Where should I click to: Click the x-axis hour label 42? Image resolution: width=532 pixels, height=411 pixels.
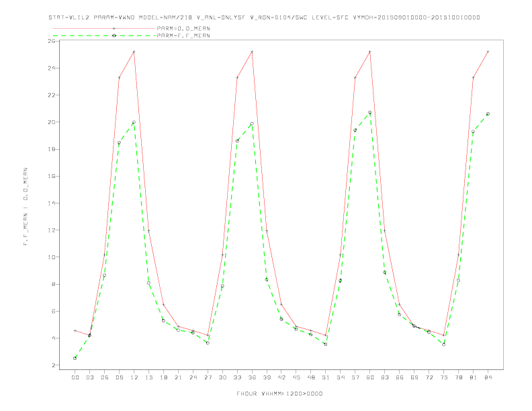(x=281, y=377)
